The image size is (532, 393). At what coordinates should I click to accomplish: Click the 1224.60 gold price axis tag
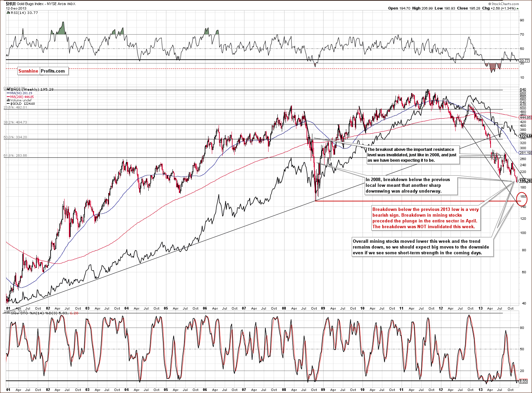526,136
